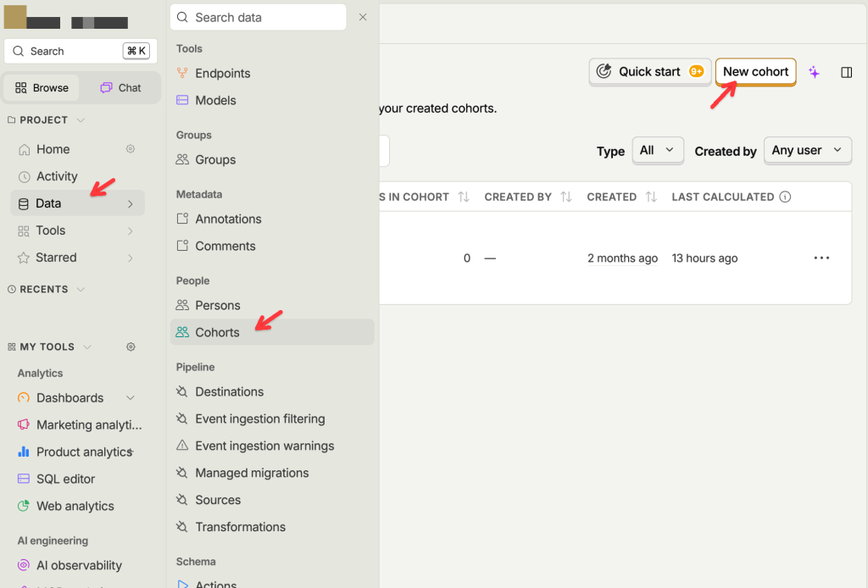Collapse the My Tools section chevron
Screen dimensions: 868x588
pos(87,347)
